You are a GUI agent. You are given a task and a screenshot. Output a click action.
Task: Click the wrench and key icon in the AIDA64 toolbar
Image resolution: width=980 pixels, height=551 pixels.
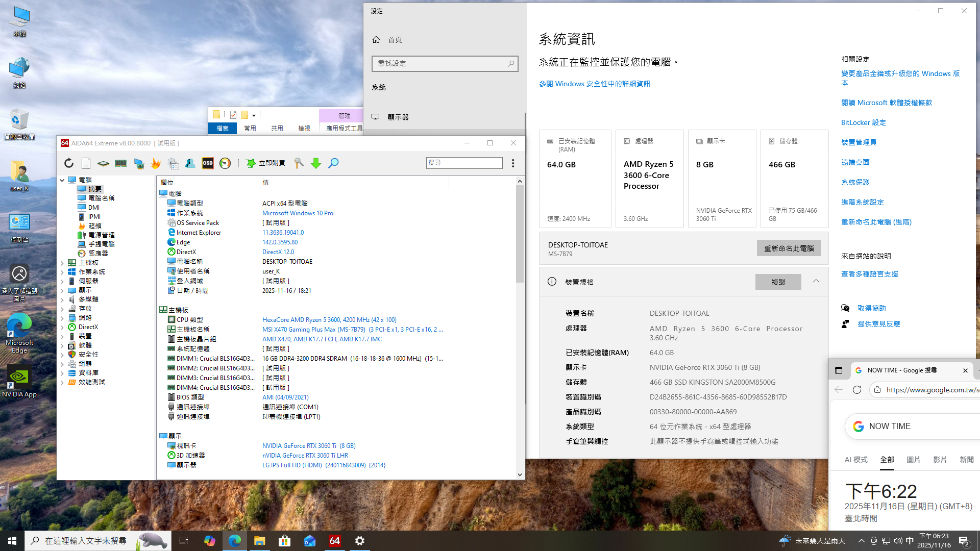[299, 163]
